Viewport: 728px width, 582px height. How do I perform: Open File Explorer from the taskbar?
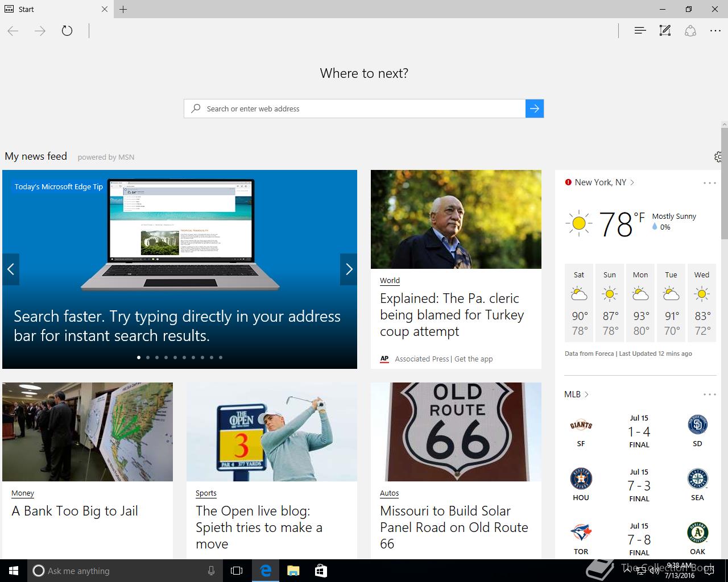(x=293, y=571)
